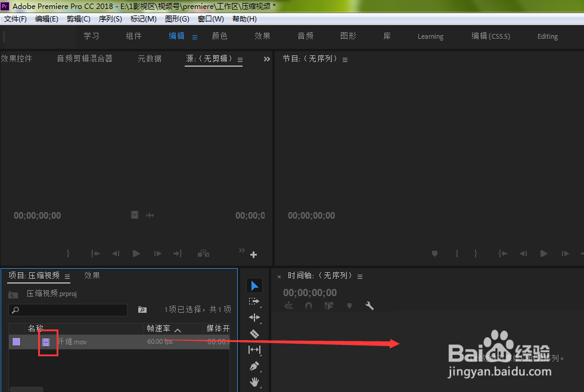
Task: Step back one frame in Source monitor
Action: coord(116,254)
